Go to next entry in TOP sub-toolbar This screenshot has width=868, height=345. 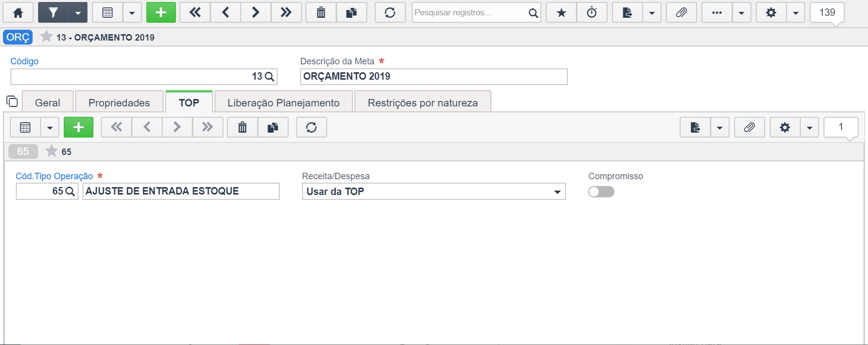[177, 128]
